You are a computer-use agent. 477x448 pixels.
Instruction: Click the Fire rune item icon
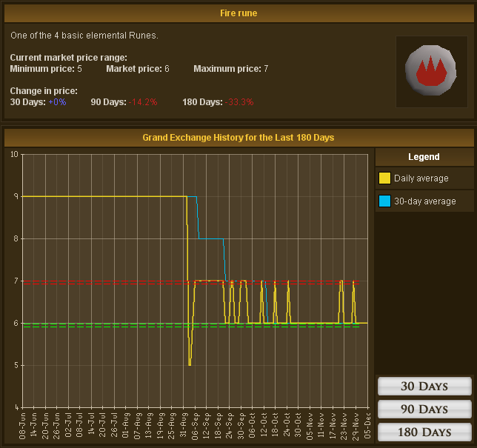(431, 70)
